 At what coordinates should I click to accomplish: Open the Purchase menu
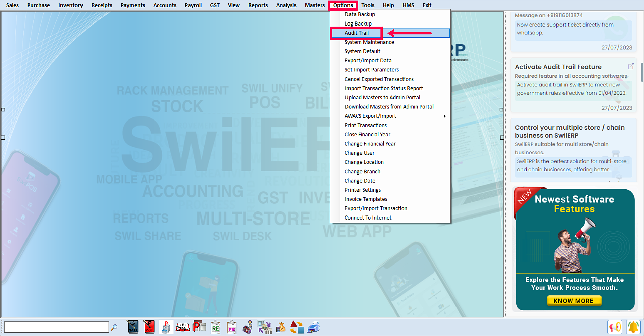click(39, 5)
